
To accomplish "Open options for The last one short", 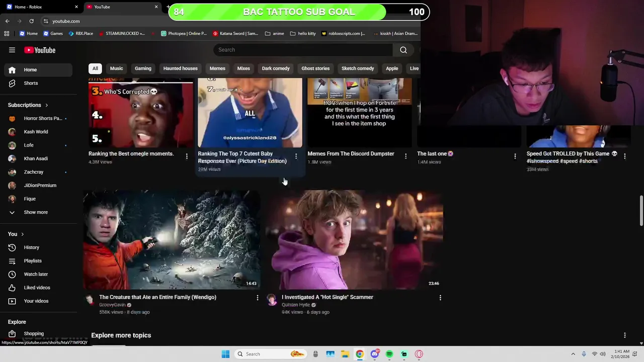I will tap(515, 156).
